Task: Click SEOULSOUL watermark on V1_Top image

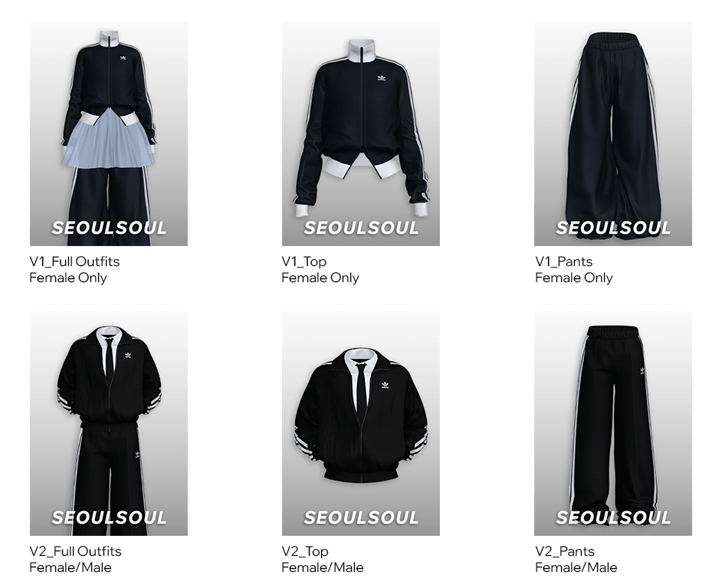Action: 361,228
